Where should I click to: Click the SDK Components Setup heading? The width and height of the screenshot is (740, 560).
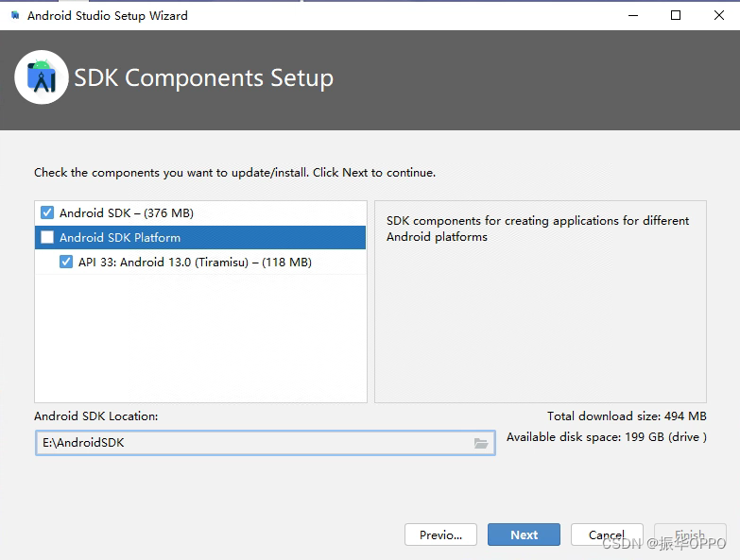click(203, 77)
